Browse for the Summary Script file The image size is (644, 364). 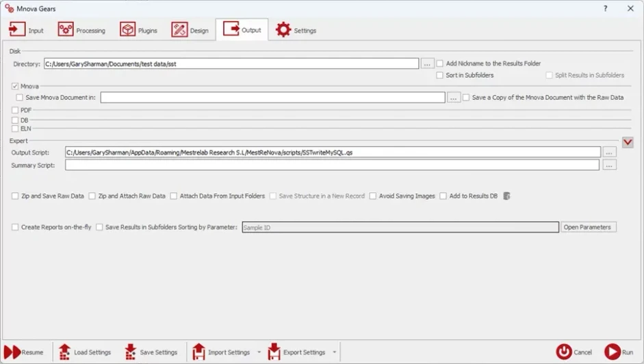(609, 165)
